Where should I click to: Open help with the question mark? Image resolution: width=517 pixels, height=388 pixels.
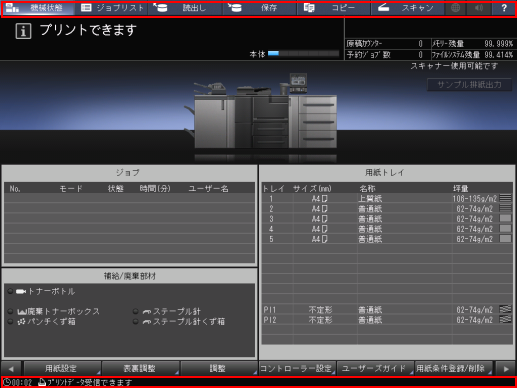coord(504,8)
